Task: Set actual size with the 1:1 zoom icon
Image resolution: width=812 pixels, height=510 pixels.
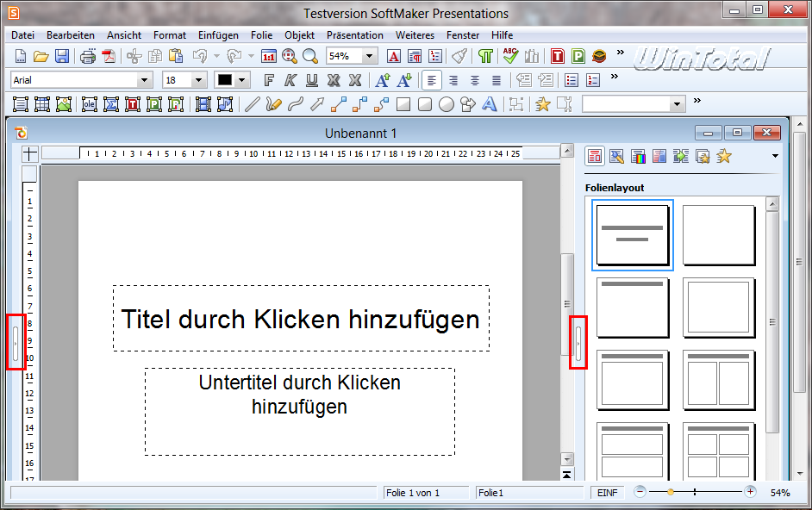Action: [x=268, y=56]
